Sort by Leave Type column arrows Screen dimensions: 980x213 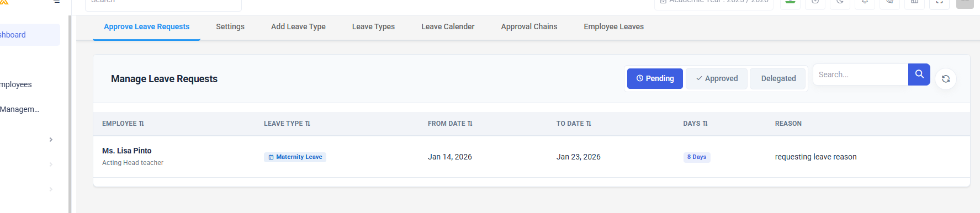[x=308, y=124]
